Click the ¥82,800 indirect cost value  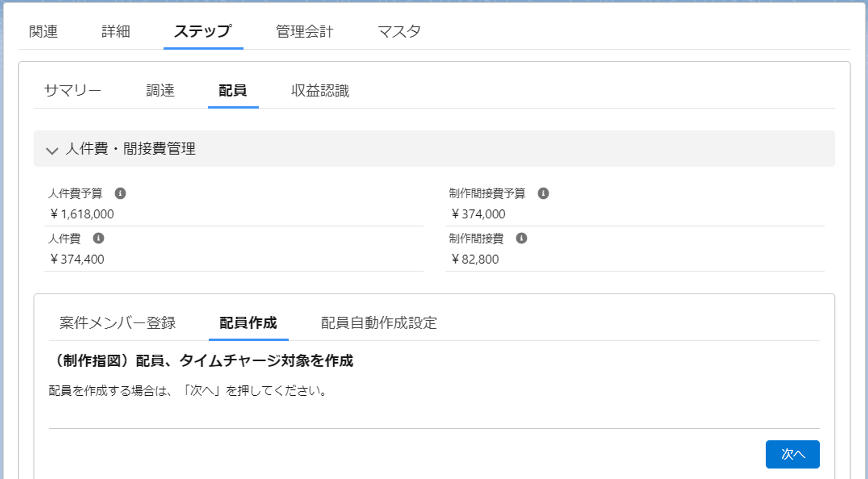(x=475, y=259)
